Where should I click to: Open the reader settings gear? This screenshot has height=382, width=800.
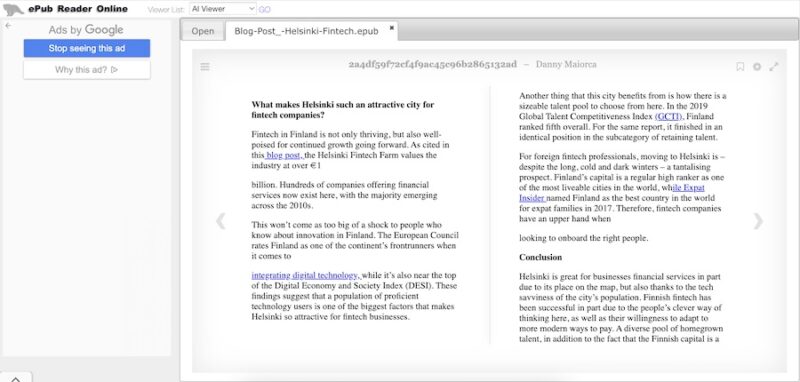pyautogui.click(x=757, y=66)
